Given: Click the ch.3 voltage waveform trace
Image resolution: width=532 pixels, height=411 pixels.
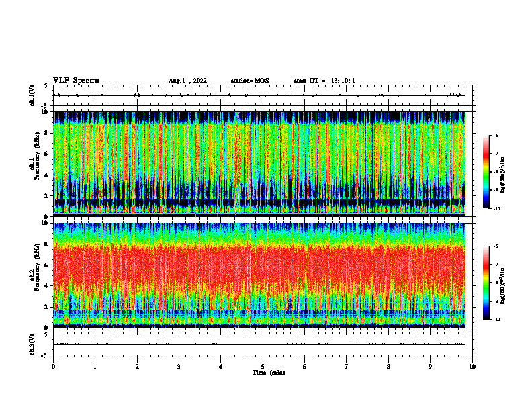Looking at the screenshot, I should (x=259, y=345).
